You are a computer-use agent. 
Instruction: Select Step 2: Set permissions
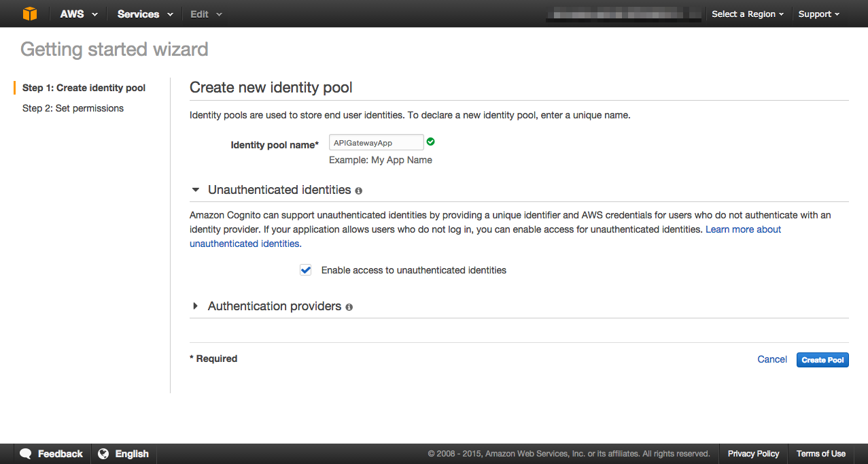73,108
